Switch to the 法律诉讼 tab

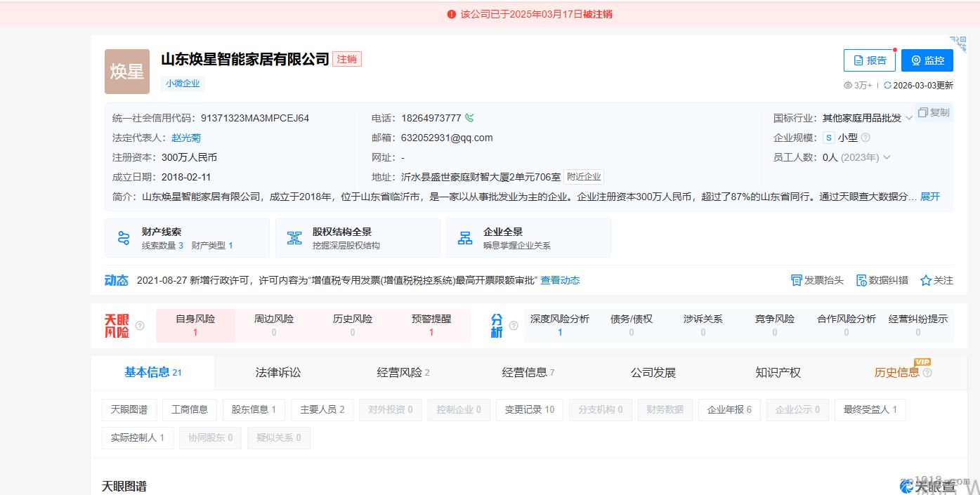(277, 372)
